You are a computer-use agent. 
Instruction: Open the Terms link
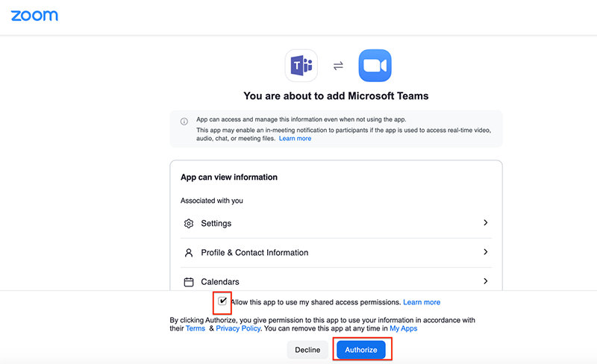point(196,329)
